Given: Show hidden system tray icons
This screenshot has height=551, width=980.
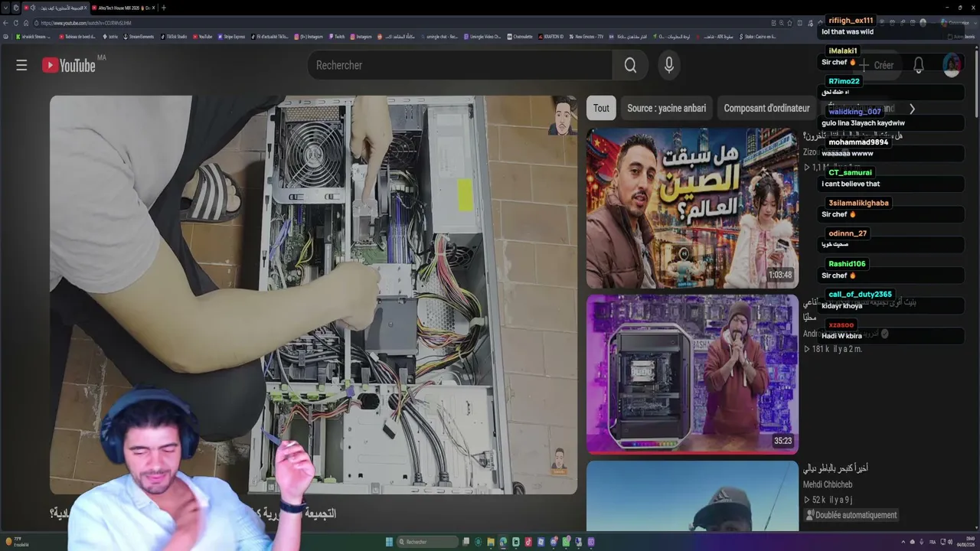Looking at the screenshot, I should [902, 542].
